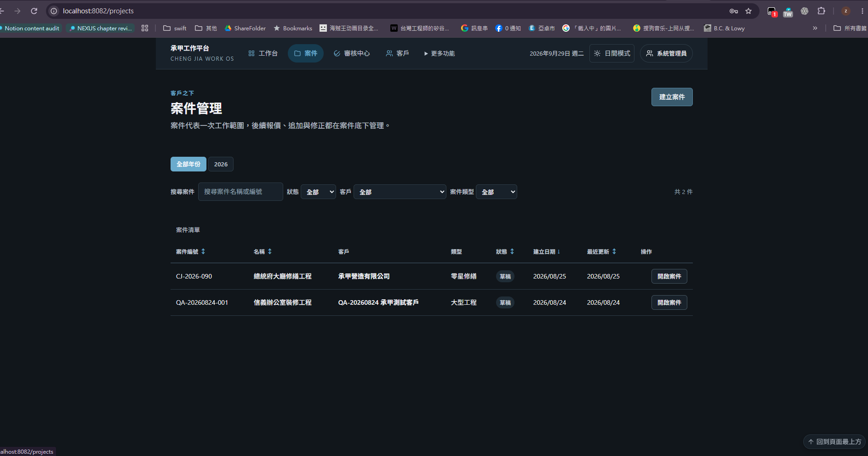Click the 草稿 status badge in CJ-2026-090 row
The width and height of the screenshot is (868, 456).
[505, 276]
